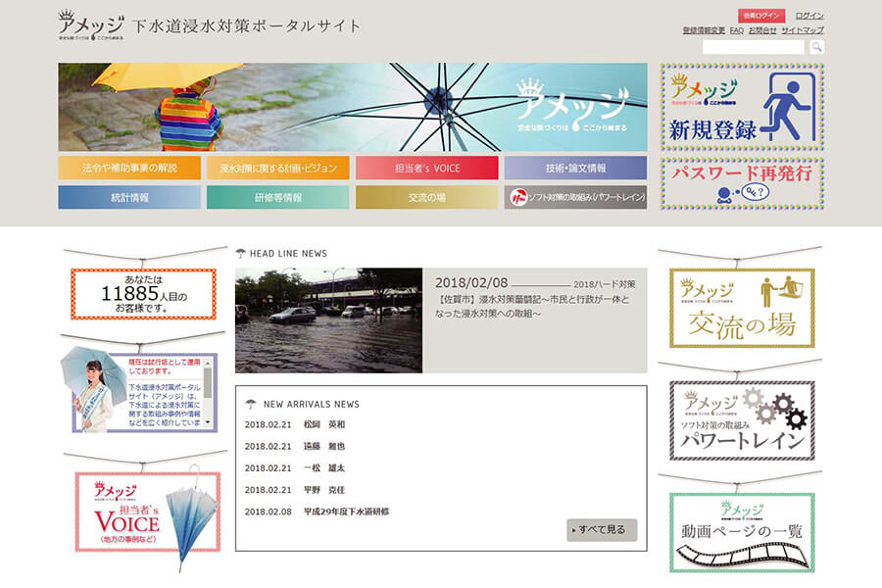Viewport: 882px width, 588px height.
Task: Open 技術・論文情報 menu button
Action: 575,168
